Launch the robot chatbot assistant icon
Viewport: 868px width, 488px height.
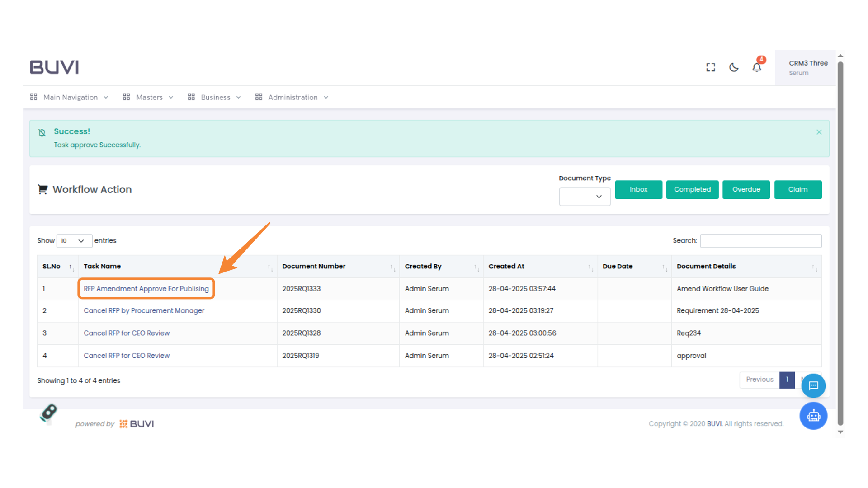(x=813, y=416)
